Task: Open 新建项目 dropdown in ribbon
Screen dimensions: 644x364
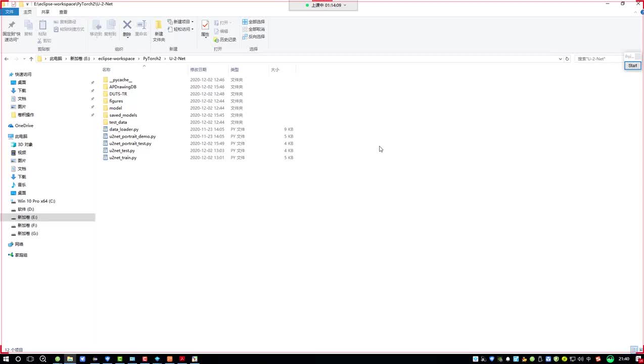Action: point(181,22)
